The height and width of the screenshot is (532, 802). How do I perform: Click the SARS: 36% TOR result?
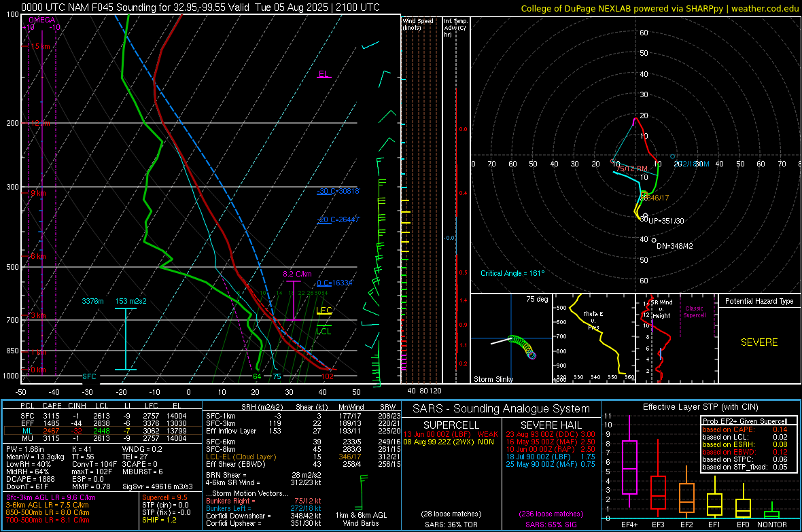[x=451, y=525]
